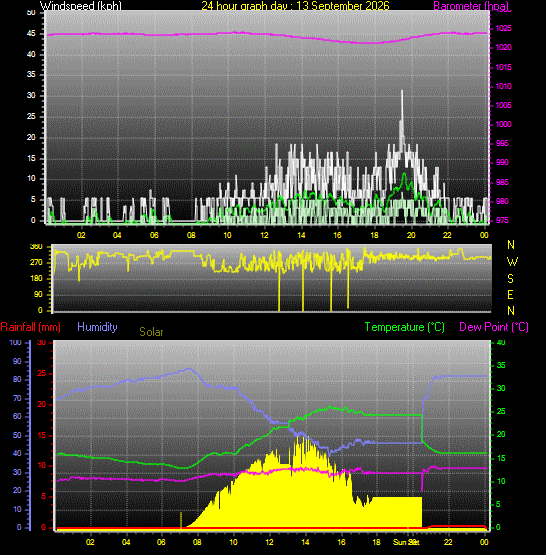Click the 12 hour mark on wind graph
The height and width of the screenshot is (555, 546).
pos(264,235)
